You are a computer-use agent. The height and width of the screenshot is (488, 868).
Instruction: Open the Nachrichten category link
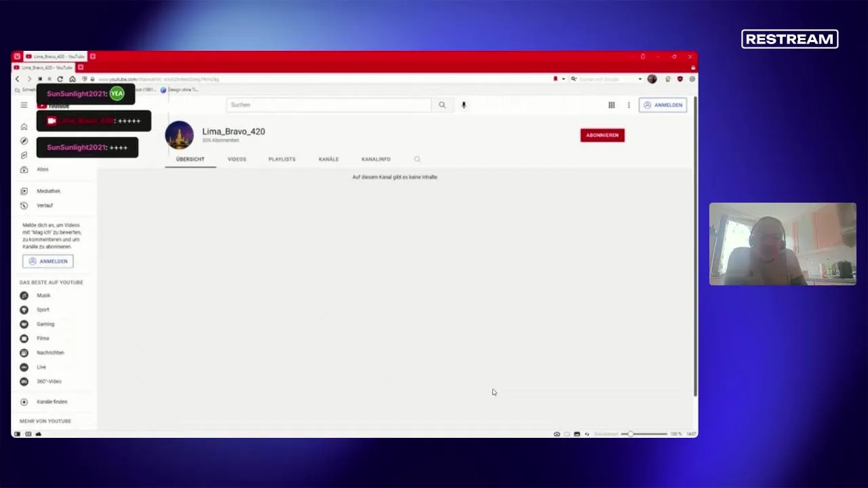tap(50, 352)
